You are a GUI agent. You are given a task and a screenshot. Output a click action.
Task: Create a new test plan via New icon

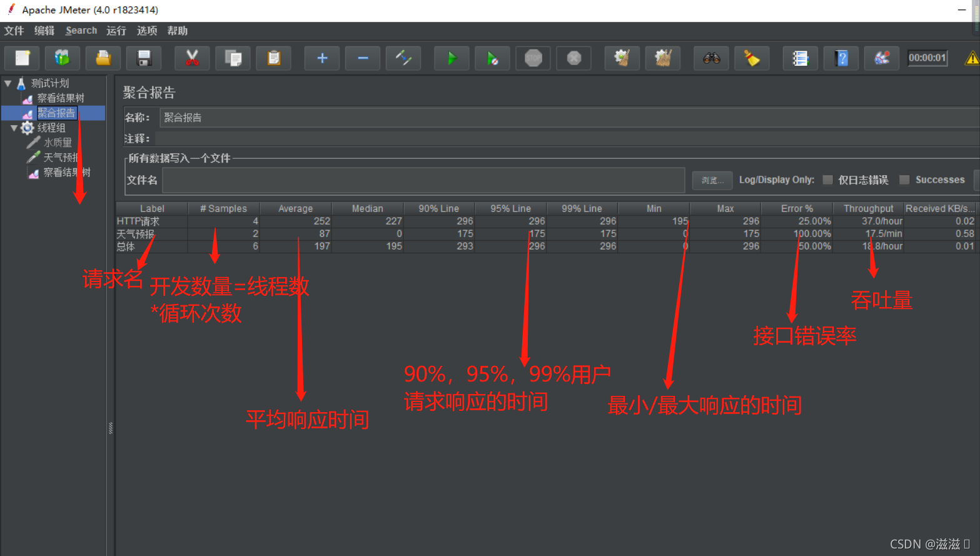[23, 58]
